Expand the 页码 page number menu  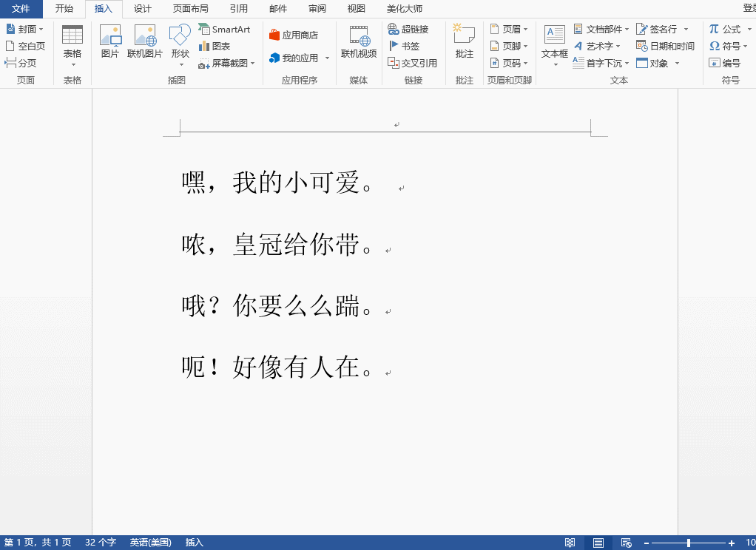[x=511, y=63]
